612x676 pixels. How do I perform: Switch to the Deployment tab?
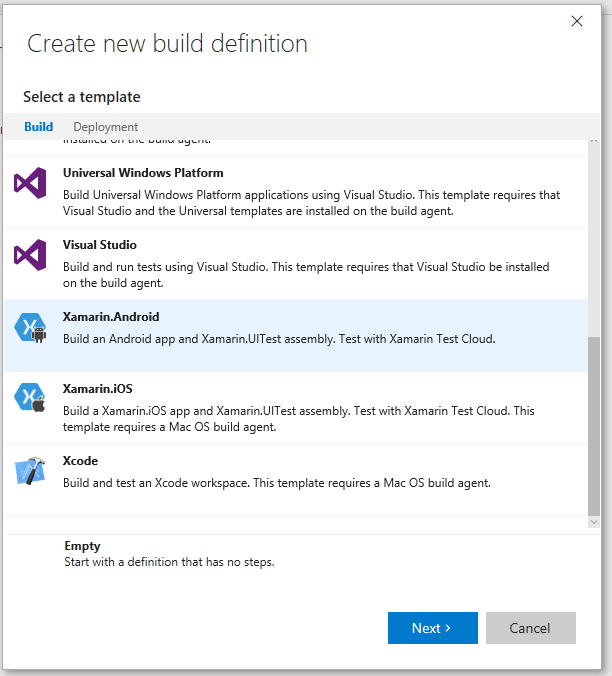coord(106,127)
